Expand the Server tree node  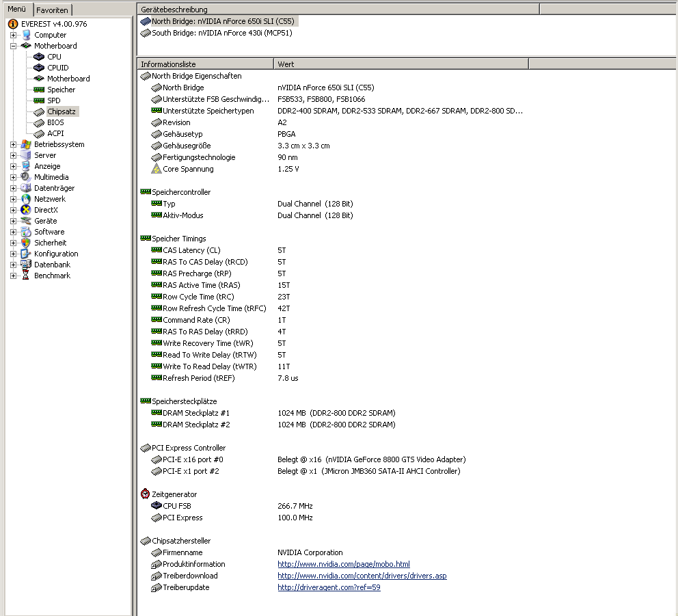(14, 155)
